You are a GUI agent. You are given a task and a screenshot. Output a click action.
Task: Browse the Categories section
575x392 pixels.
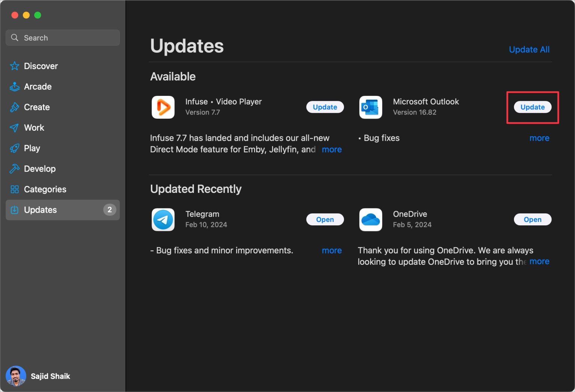(45, 189)
